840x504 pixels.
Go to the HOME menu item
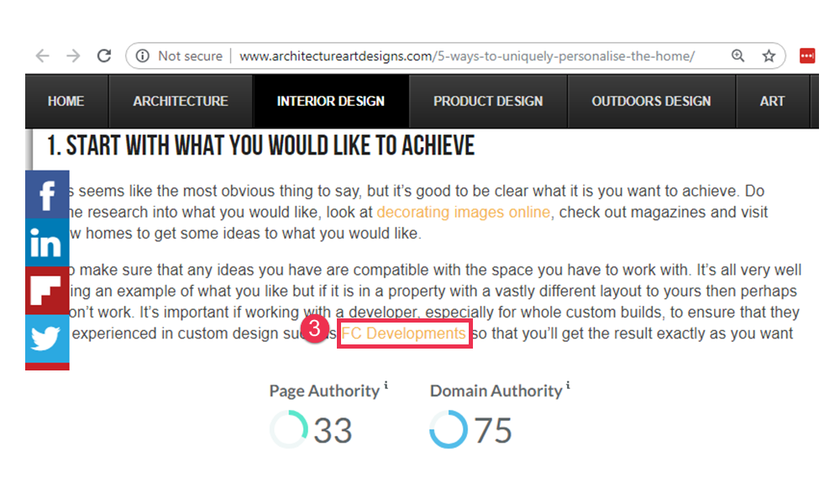coord(66,102)
